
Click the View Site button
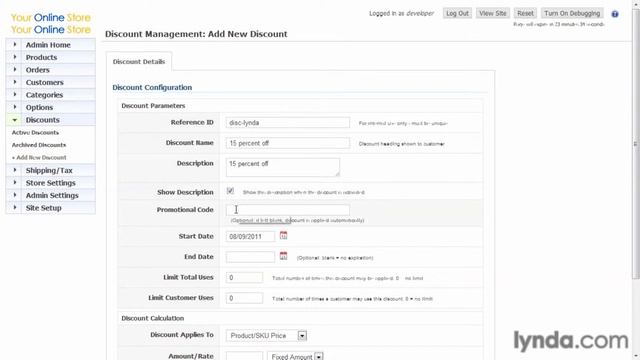click(x=493, y=13)
